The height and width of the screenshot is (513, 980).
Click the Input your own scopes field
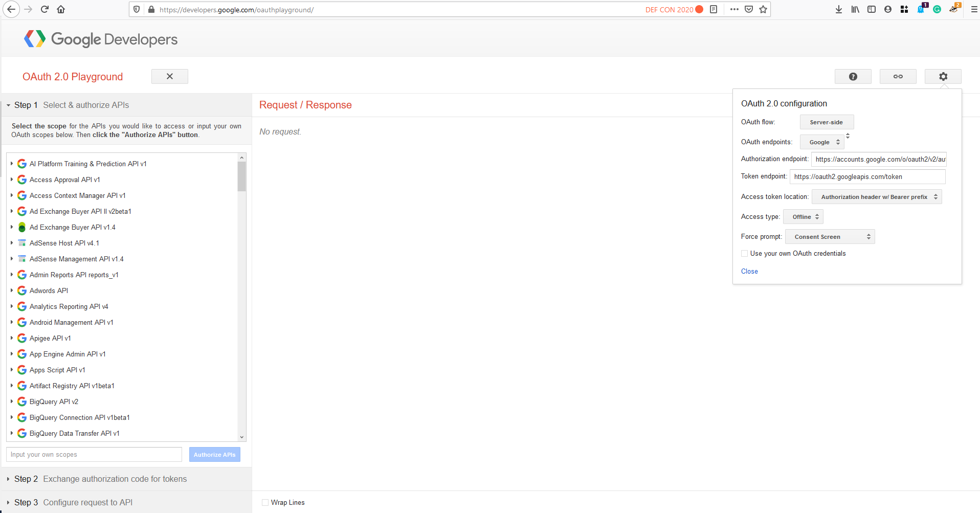(94, 455)
